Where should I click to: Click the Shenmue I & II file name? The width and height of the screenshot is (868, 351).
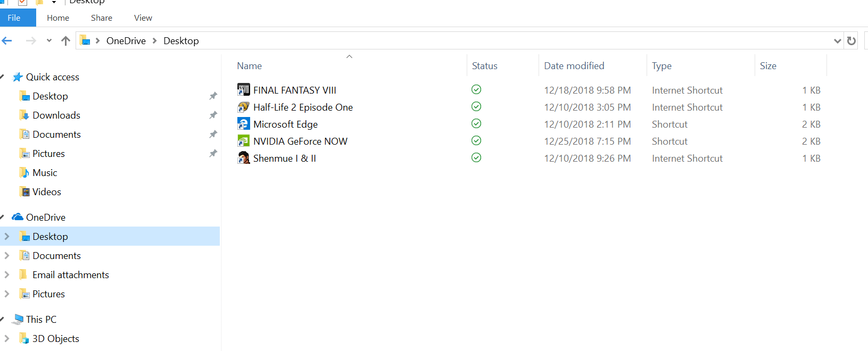pyautogui.click(x=285, y=158)
